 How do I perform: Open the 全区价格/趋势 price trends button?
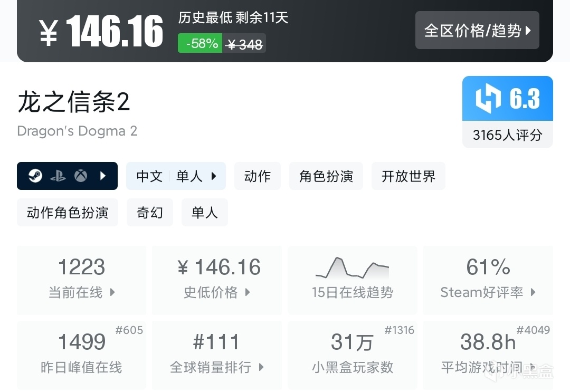(477, 30)
